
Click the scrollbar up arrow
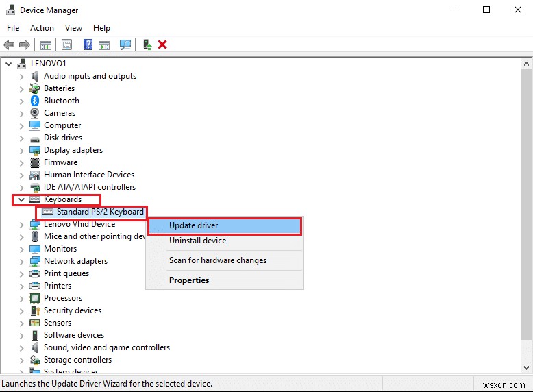pyautogui.click(x=526, y=64)
